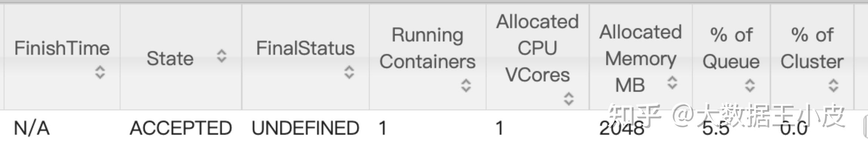Click the % of Cluster sort arrows

pyautogui.click(x=833, y=85)
